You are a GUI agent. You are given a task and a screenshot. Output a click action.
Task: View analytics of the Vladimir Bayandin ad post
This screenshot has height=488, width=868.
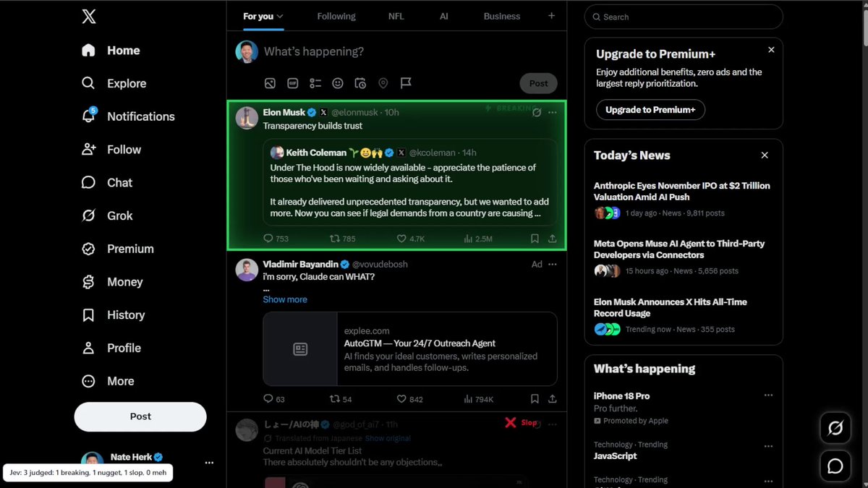pos(478,399)
